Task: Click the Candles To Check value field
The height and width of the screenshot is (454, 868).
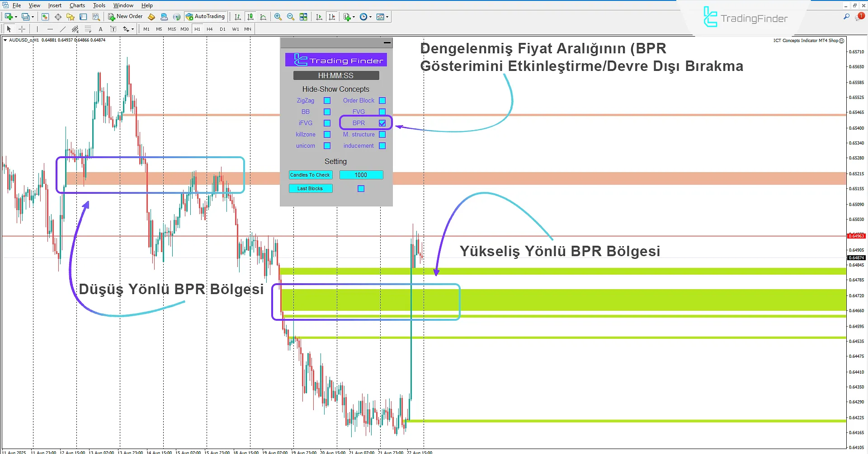Action: coord(361,175)
